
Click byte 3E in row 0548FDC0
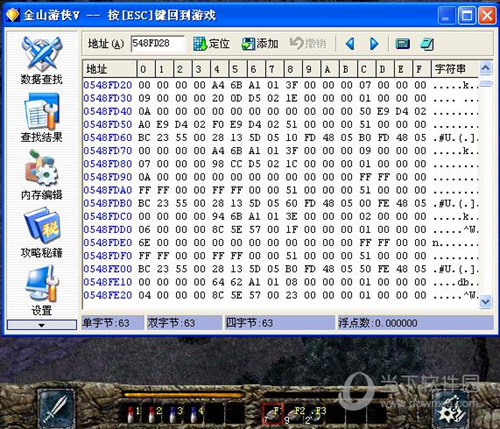click(x=292, y=216)
